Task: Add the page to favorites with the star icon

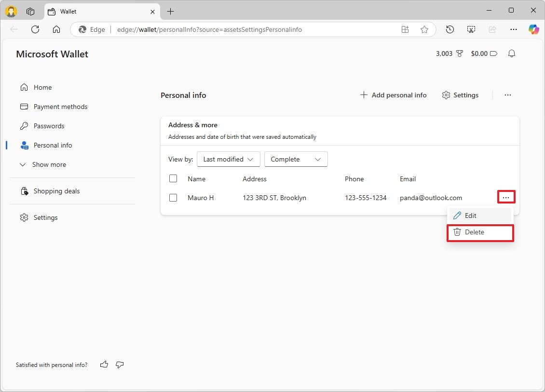Action: point(424,29)
